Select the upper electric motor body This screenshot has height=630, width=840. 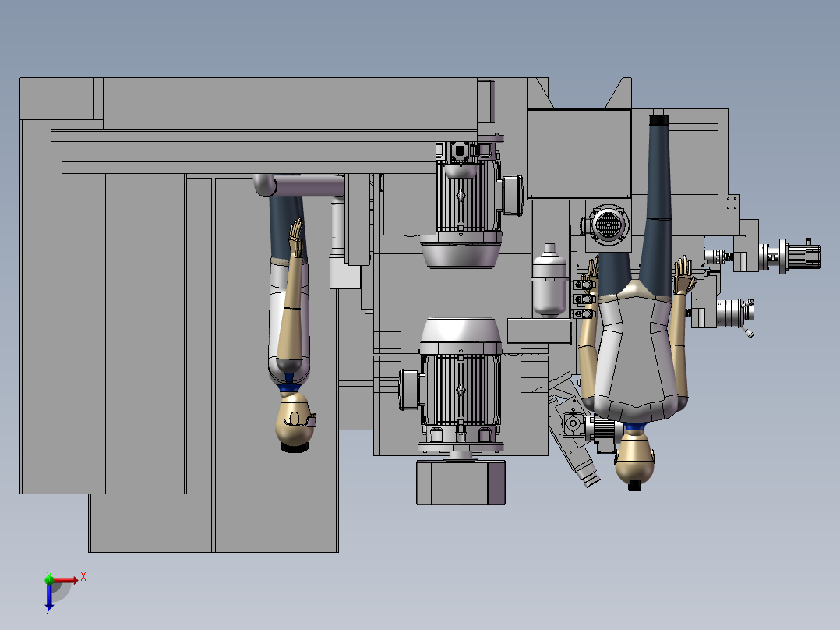(462, 207)
